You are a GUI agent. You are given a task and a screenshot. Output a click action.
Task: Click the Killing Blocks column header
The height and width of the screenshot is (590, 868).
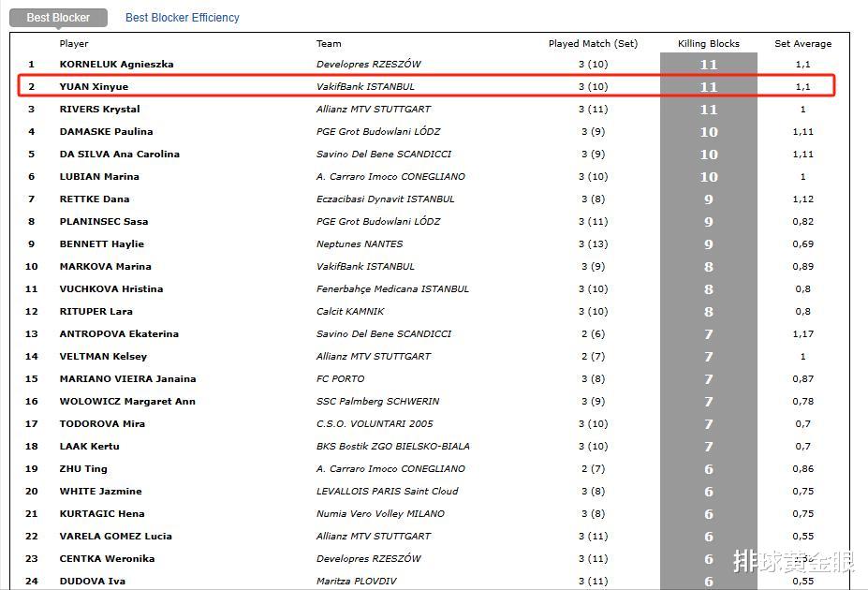[x=709, y=44]
